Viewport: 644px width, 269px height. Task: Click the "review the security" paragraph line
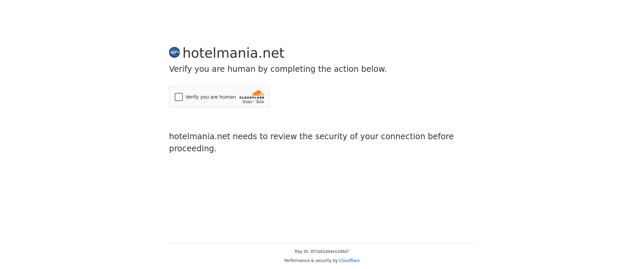311,137
